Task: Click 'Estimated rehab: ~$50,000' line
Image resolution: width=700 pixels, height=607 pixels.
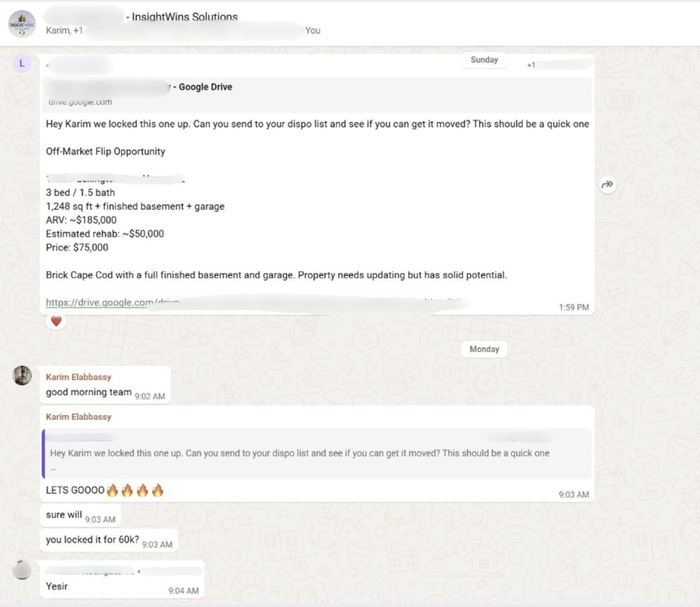Action: 105,234
